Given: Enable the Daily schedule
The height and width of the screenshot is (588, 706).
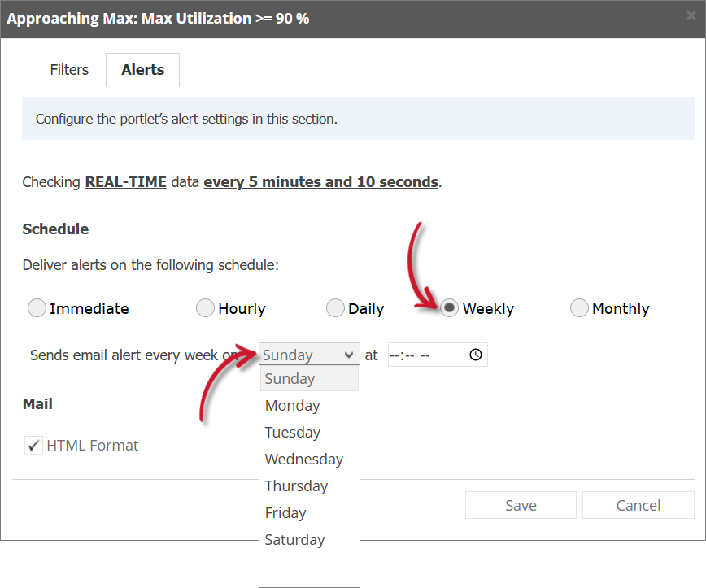Looking at the screenshot, I should click(335, 307).
